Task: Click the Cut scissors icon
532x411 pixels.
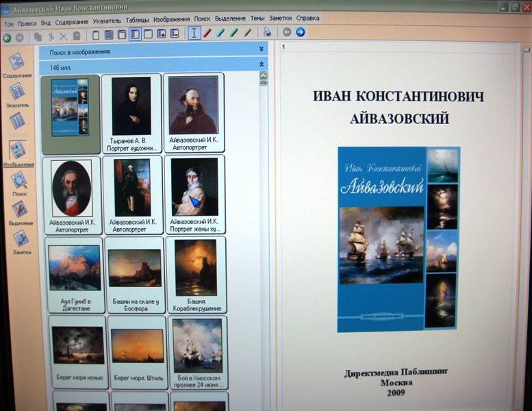Action: pos(51,36)
